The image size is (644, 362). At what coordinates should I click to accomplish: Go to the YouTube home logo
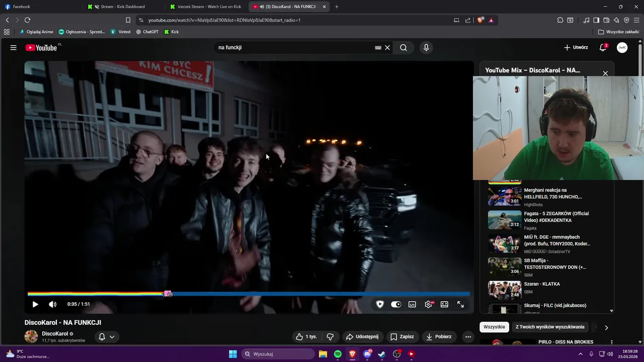click(x=42, y=48)
